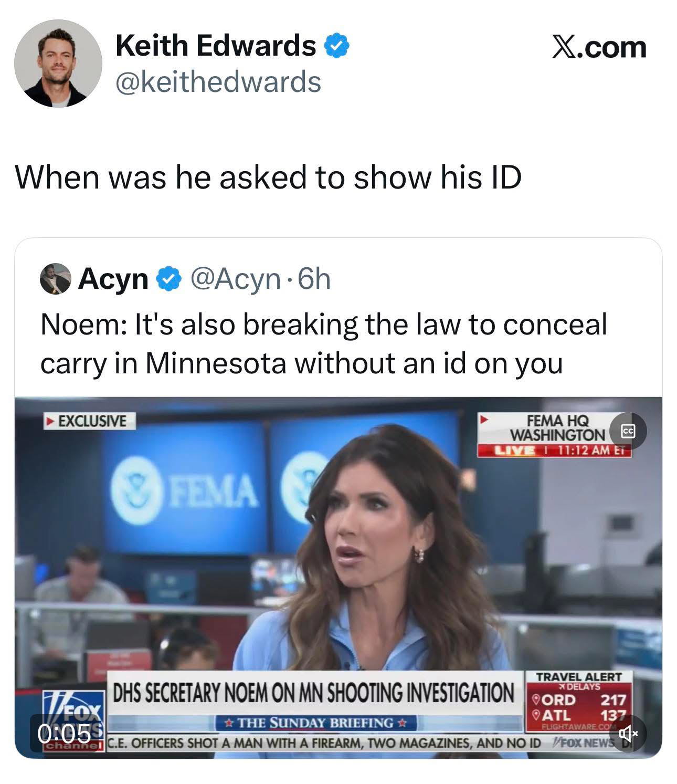Open quoted tweet text about conceal carry
This screenshot has height=784, width=677.
click(x=324, y=343)
